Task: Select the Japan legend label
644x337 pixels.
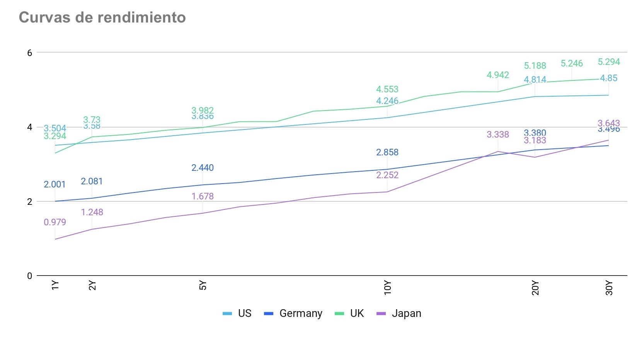Action: (406, 313)
